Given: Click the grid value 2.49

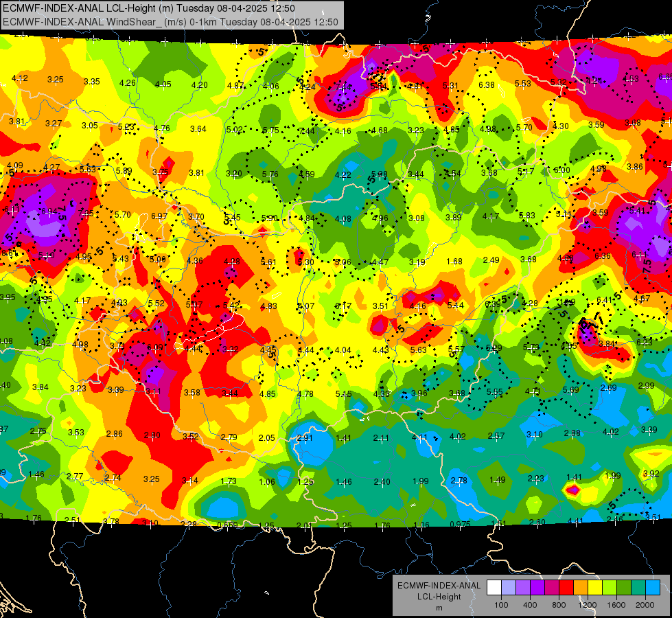Looking at the screenshot, I should coord(491,260).
